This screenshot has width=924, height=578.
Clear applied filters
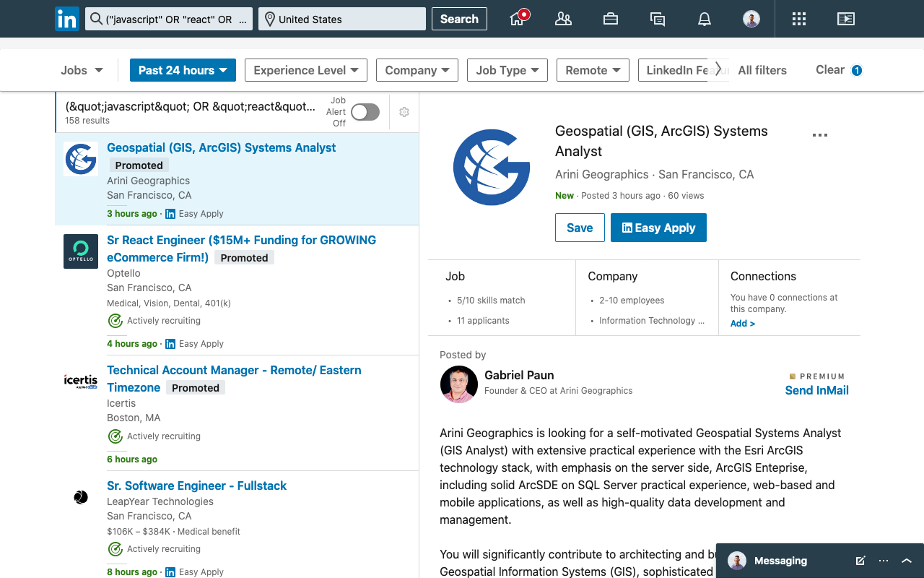pyautogui.click(x=829, y=69)
